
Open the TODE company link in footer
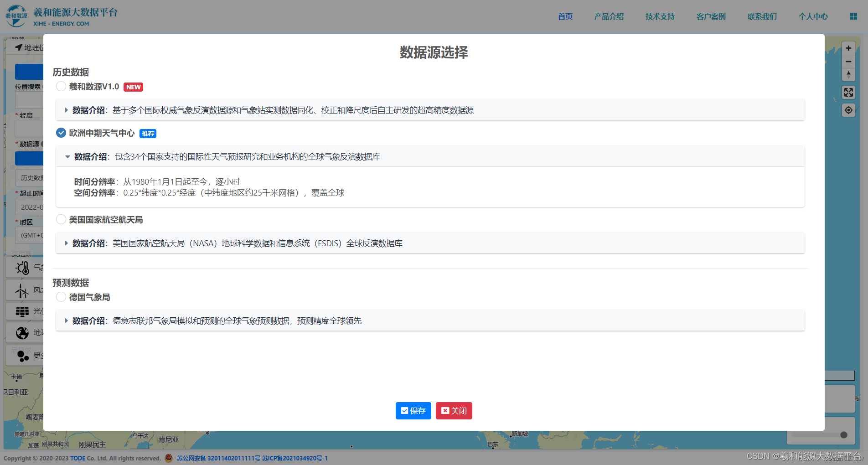(77, 458)
